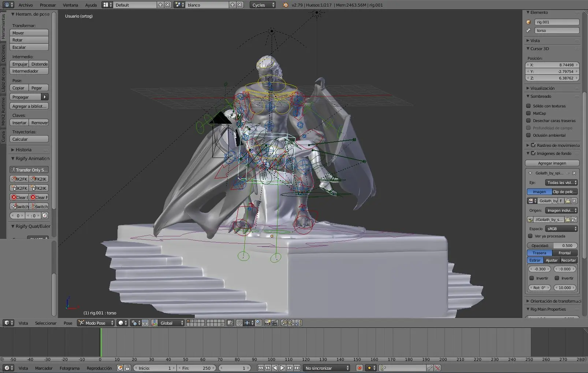The height and width of the screenshot is (373, 588).
Task: Expand the 'Historia' panel
Action: [23, 149]
